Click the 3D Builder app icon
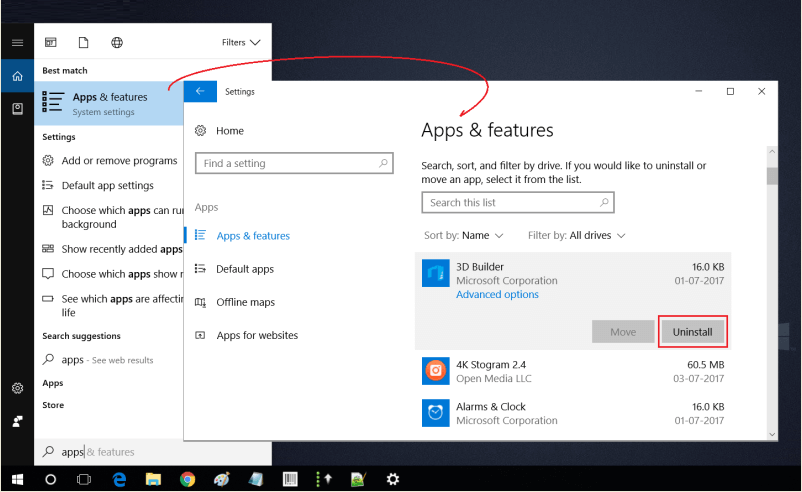802x492 pixels. pyautogui.click(x=436, y=273)
